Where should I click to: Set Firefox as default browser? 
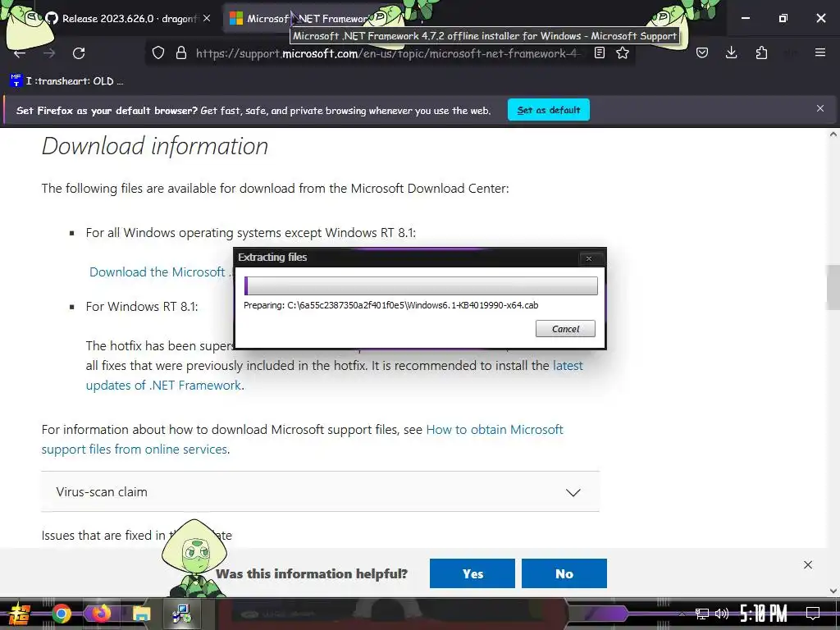point(549,110)
